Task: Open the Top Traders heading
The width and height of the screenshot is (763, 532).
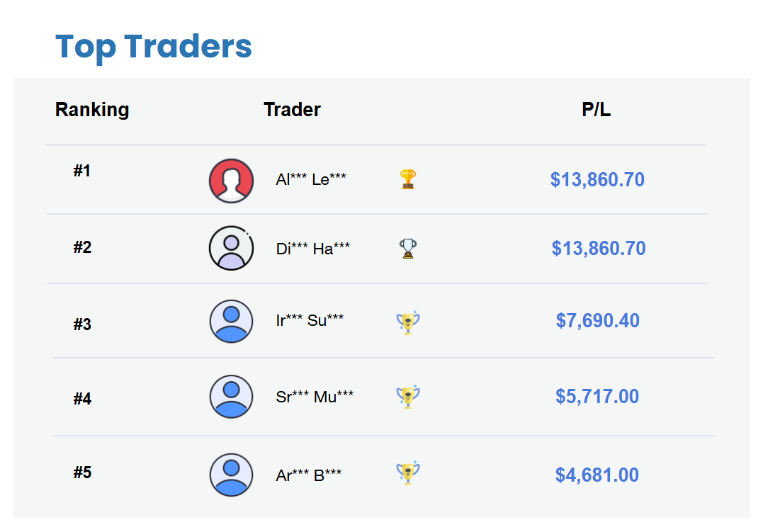Action: [x=154, y=46]
